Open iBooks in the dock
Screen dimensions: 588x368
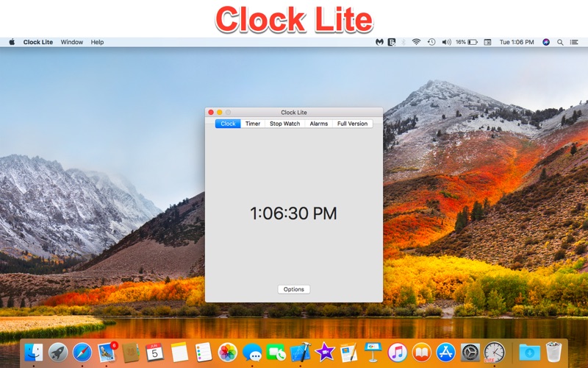[x=421, y=353]
